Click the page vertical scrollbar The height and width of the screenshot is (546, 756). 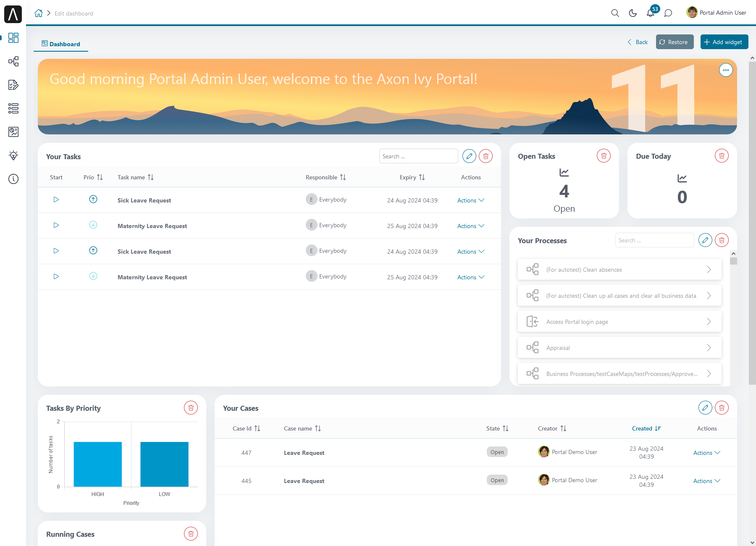click(752, 223)
